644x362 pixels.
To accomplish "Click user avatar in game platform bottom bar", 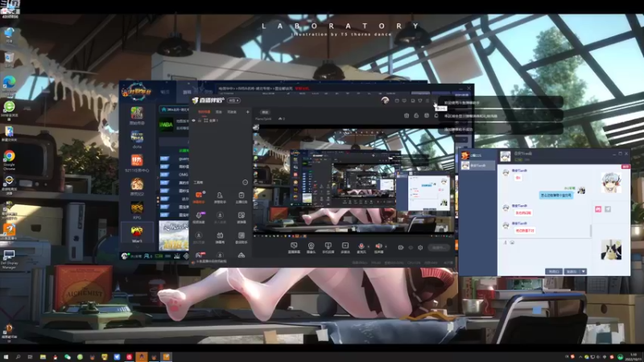I will click(x=125, y=256).
